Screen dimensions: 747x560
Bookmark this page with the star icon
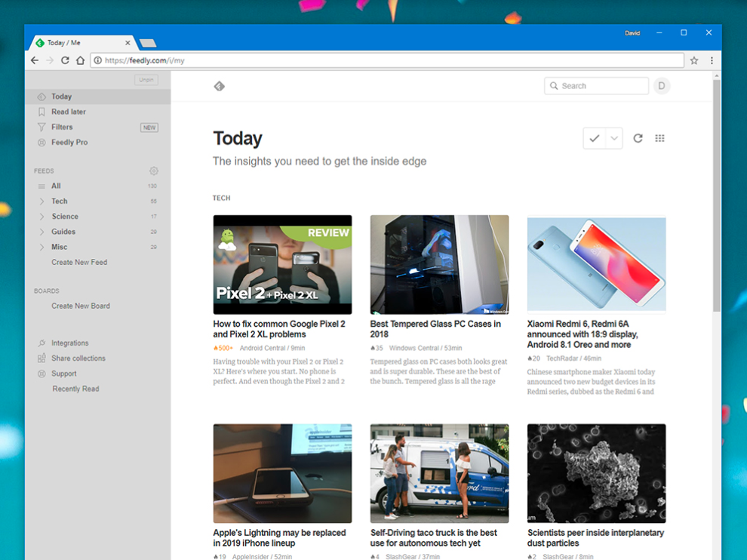click(694, 60)
